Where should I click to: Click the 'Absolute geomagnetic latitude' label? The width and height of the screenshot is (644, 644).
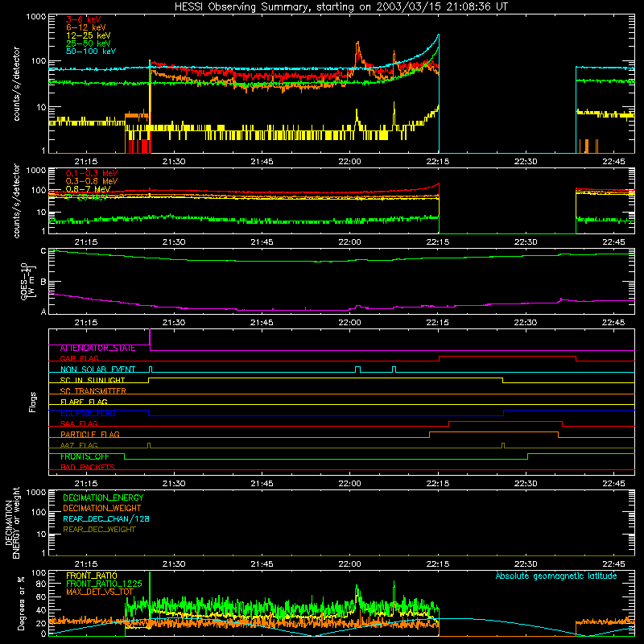click(x=556, y=576)
